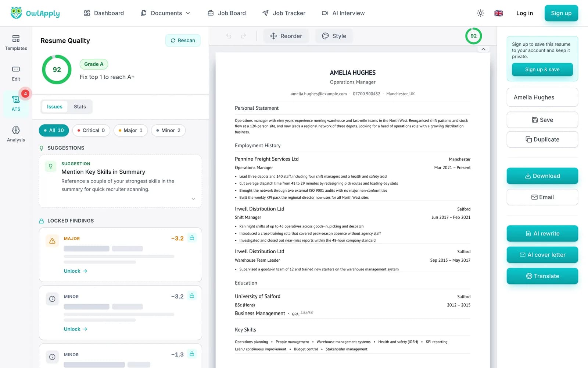Expand the Mention Key Skills suggestion chevron
The height and width of the screenshot is (368, 588).
193,199
